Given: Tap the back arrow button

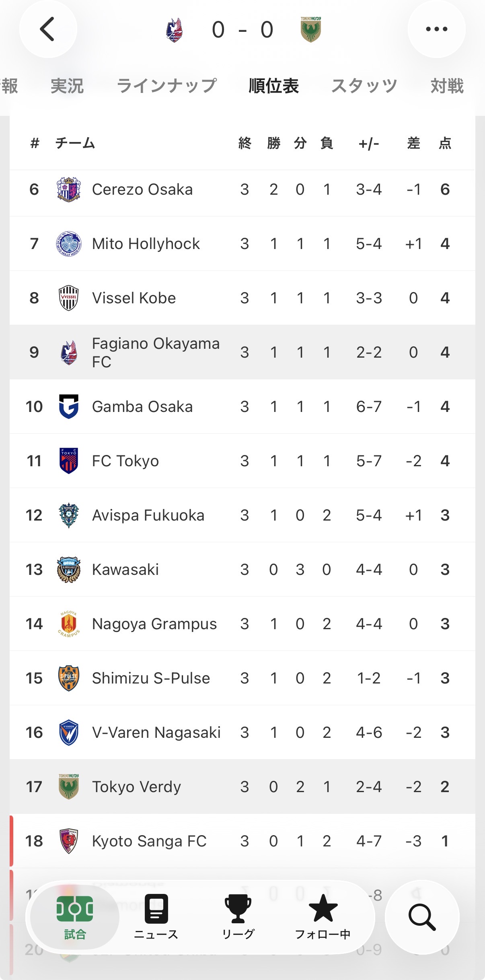Looking at the screenshot, I should click(48, 29).
